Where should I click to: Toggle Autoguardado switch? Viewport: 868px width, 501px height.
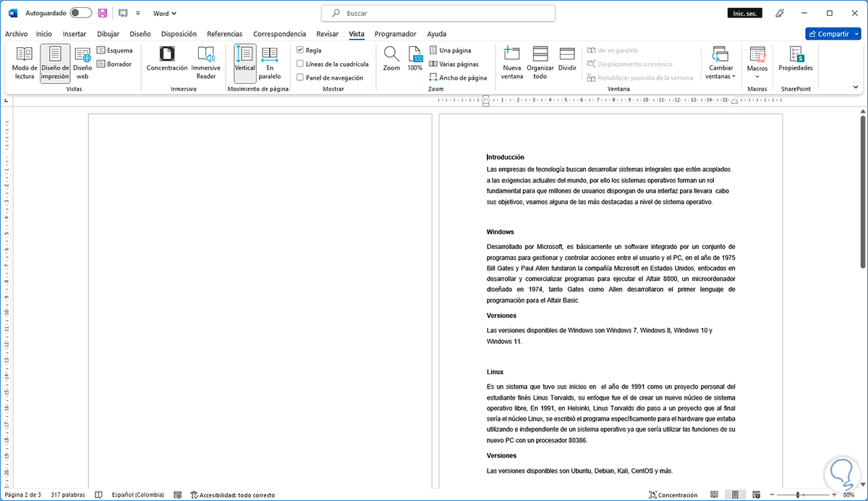[x=80, y=13]
